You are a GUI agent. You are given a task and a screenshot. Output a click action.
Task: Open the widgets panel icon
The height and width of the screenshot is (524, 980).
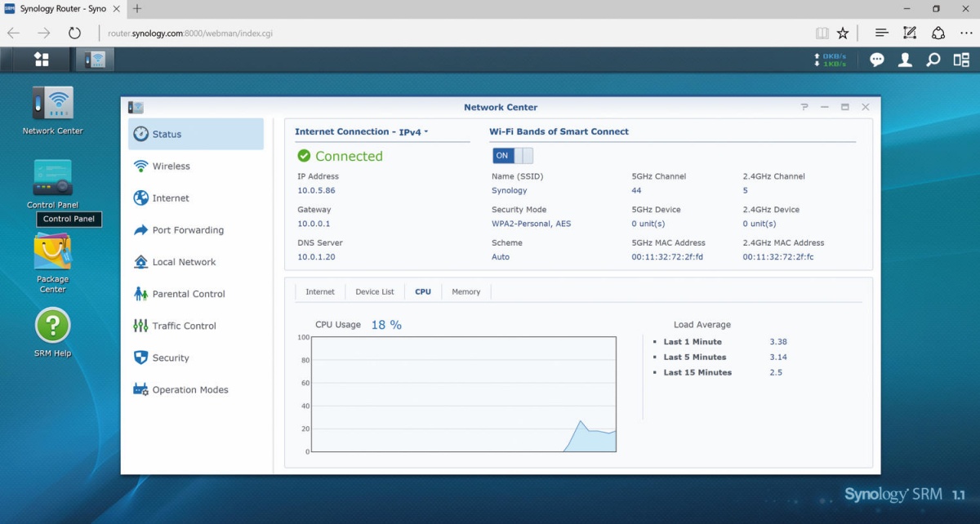click(x=960, y=60)
